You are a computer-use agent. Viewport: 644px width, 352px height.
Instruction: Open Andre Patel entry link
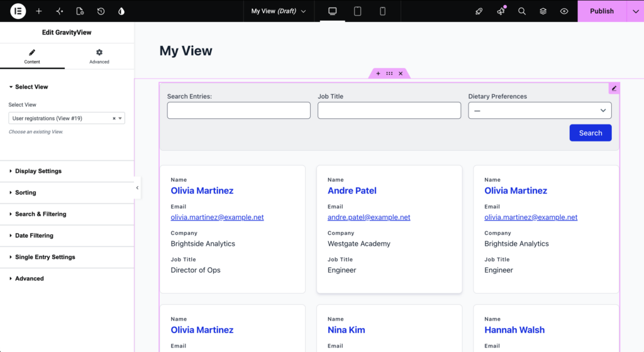tap(352, 190)
